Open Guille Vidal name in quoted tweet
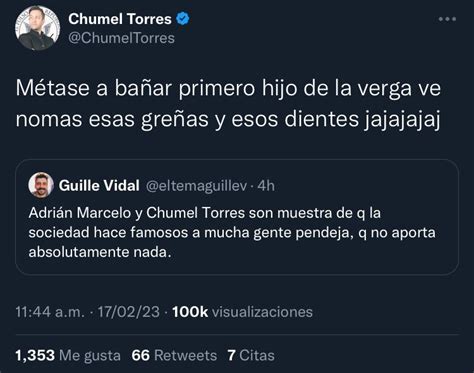Image resolution: width=474 pixels, height=373 pixels. (x=99, y=186)
